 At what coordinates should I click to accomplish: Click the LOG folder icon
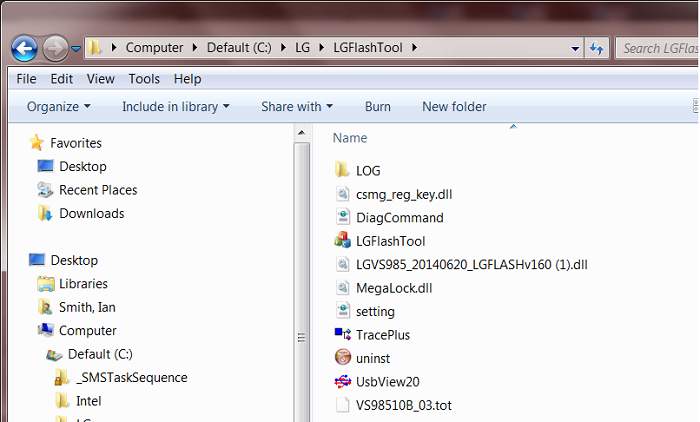click(342, 170)
